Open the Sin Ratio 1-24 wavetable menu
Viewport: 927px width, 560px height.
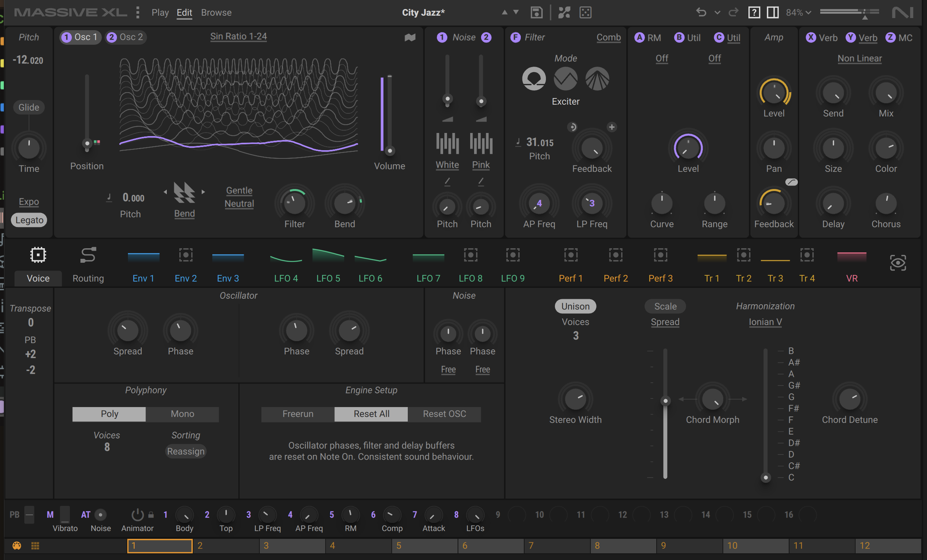click(238, 36)
